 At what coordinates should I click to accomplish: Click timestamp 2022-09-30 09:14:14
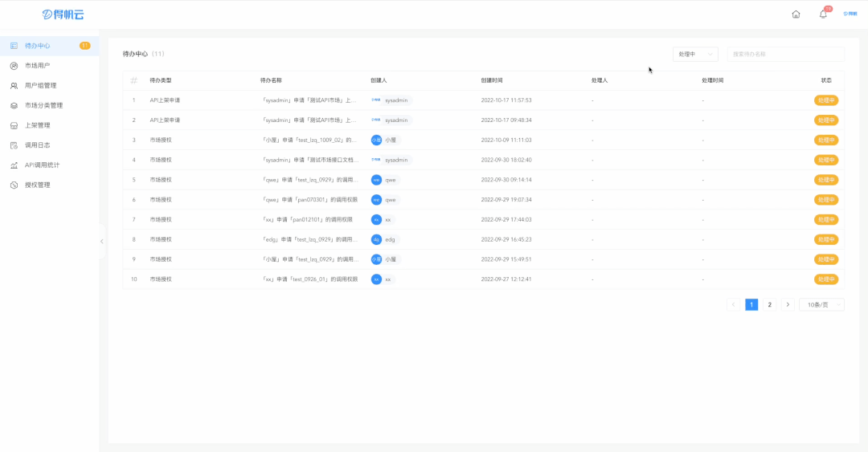[x=506, y=180]
